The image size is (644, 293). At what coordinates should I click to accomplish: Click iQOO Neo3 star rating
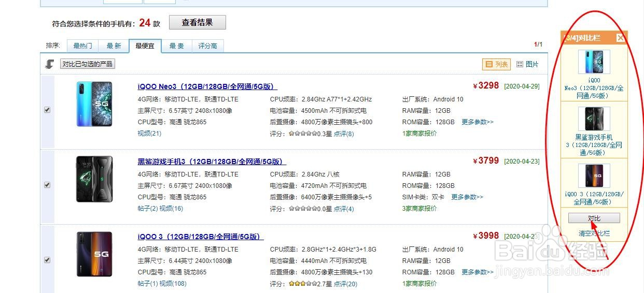pos(302,134)
